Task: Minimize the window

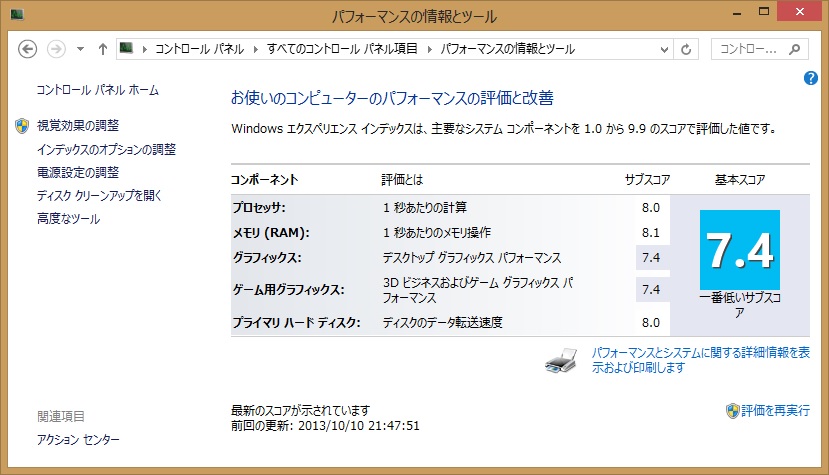Action: click(x=737, y=12)
